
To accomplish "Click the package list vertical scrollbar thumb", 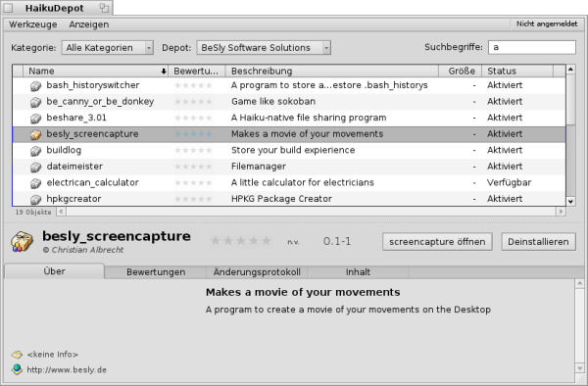I will click(x=570, y=99).
